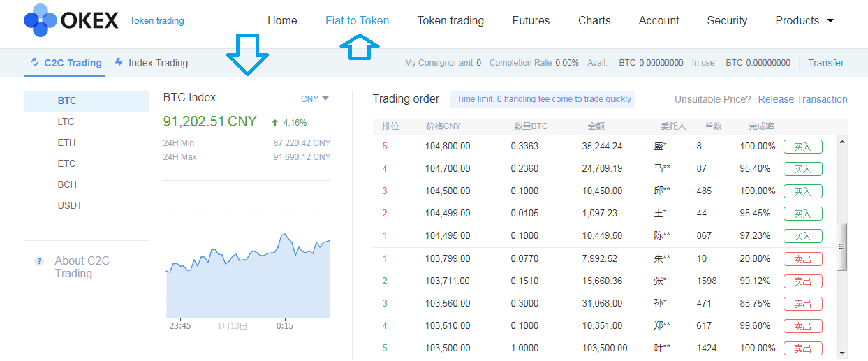The height and width of the screenshot is (361, 868).
Task: Click the order list scroll-up arrow
Action: (841, 142)
